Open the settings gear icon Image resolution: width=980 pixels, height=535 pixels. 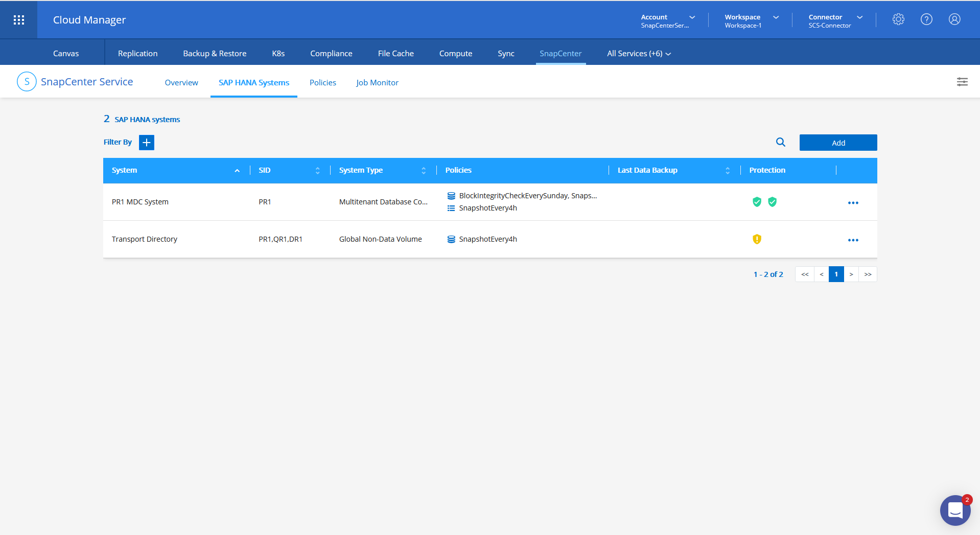(898, 19)
